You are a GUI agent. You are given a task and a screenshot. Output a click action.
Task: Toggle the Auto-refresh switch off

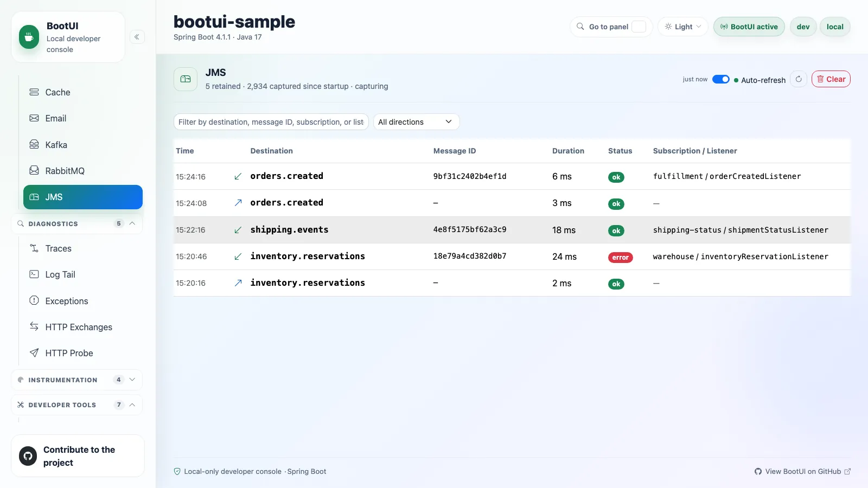[720, 79]
